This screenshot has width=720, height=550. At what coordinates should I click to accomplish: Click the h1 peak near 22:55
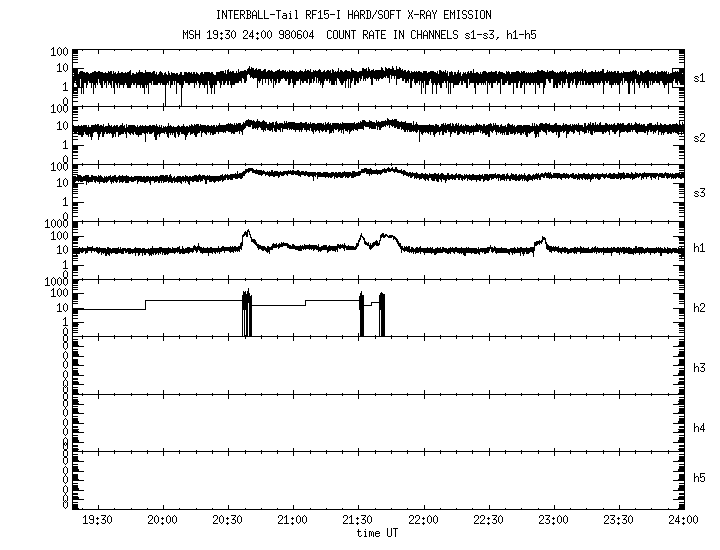pyautogui.click(x=542, y=240)
